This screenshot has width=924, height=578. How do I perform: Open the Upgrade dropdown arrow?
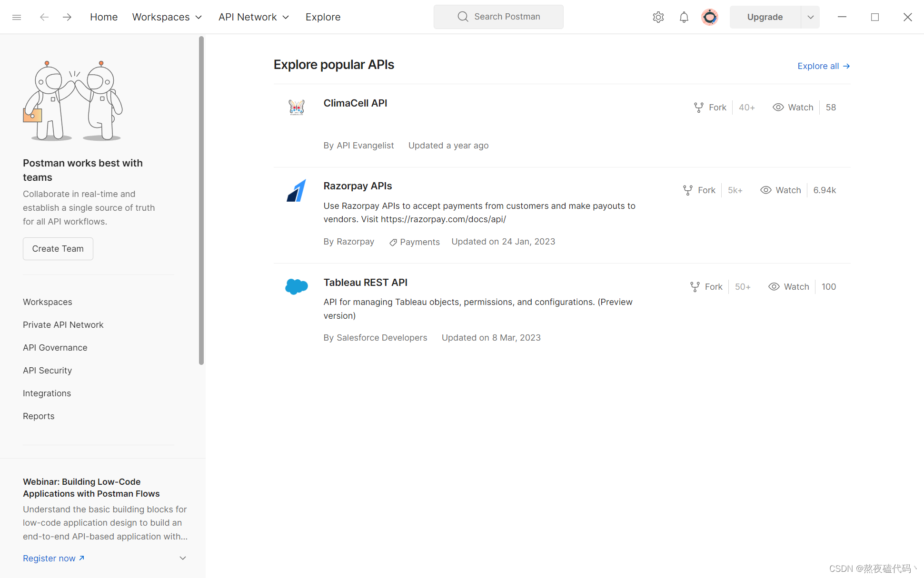[810, 17]
